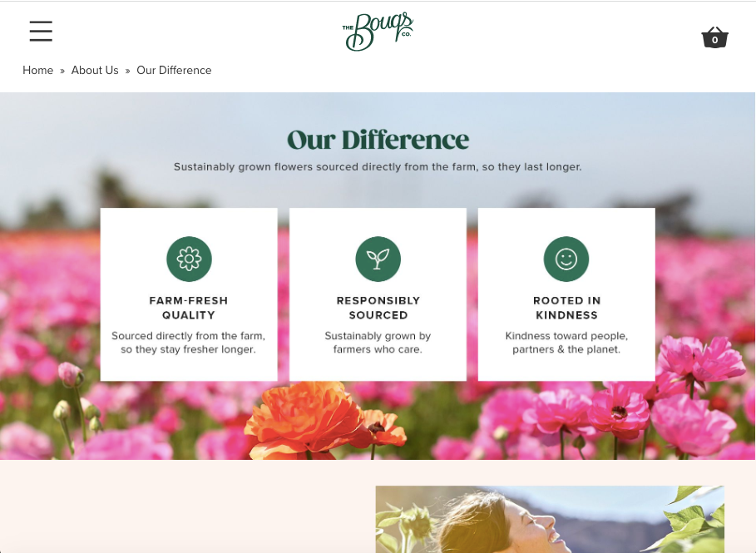Image resolution: width=756 pixels, height=553 pixels.
Task: Click the hero subtitle about sustainably grown flowers
Action: pyautogui.click(x=378, y=167)
